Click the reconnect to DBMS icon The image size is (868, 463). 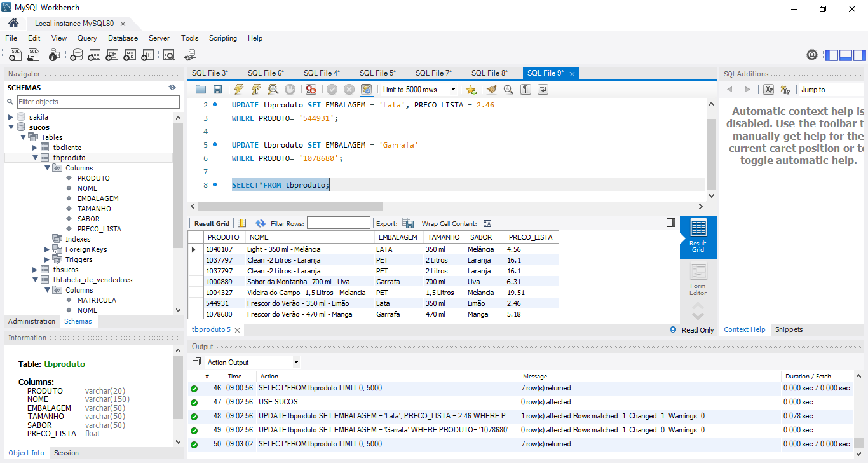pyautogui.click(x=190, y=55)
